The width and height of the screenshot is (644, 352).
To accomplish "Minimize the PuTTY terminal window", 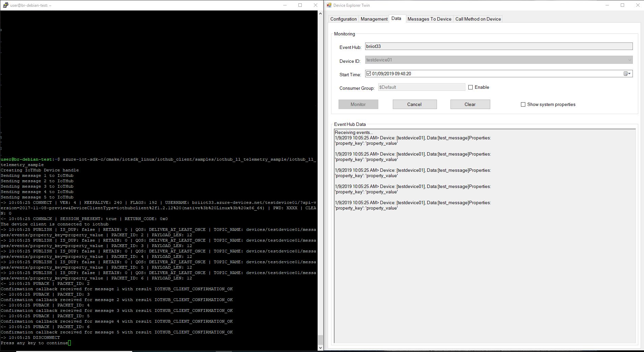I will 285,5.
